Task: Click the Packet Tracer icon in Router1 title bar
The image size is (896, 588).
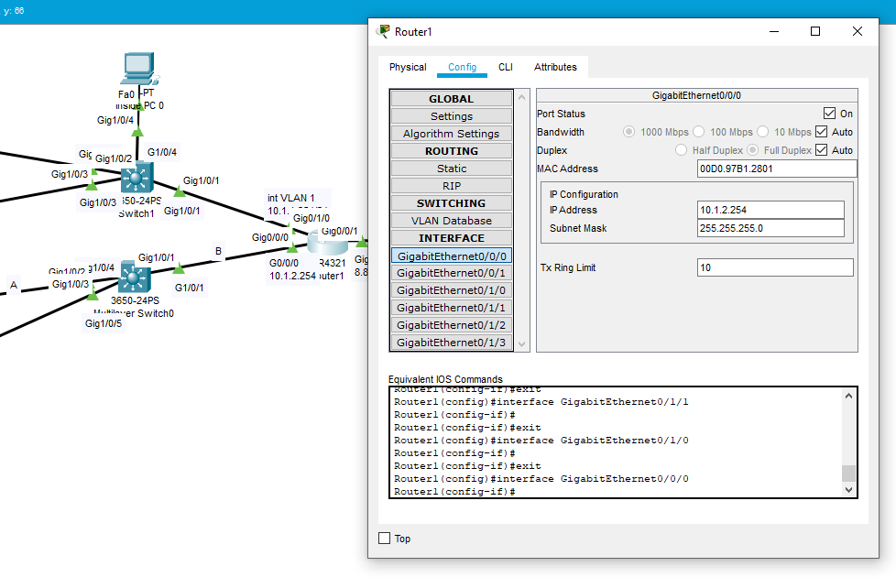Action: tap(384, 31)
